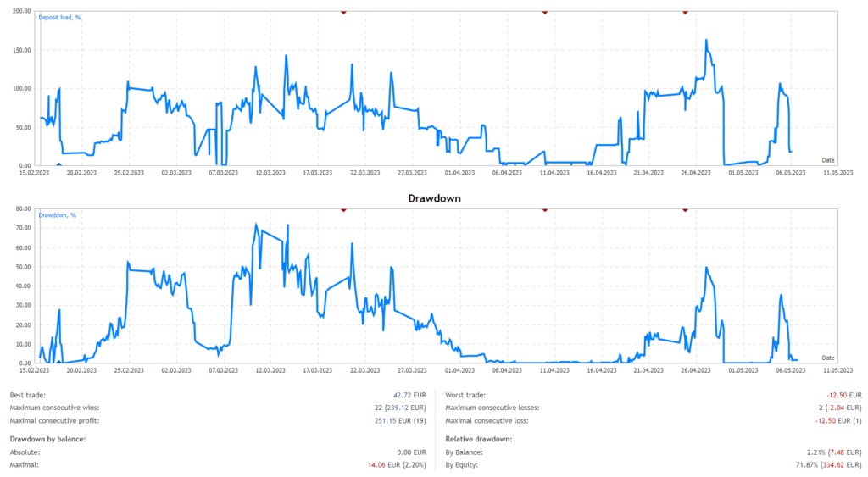The width and height of the screenshot is (868, 477).
Task: Click leftmost red marker above Deposit load chart
Action: (343, 12)
